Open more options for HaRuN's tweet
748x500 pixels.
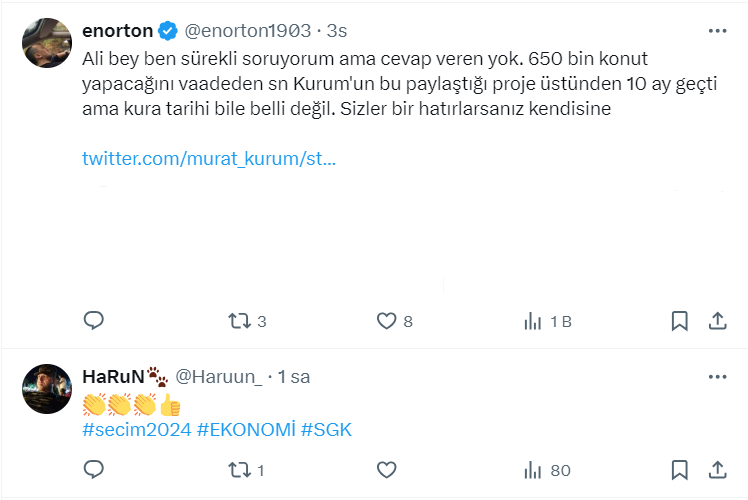pos(717,377)
